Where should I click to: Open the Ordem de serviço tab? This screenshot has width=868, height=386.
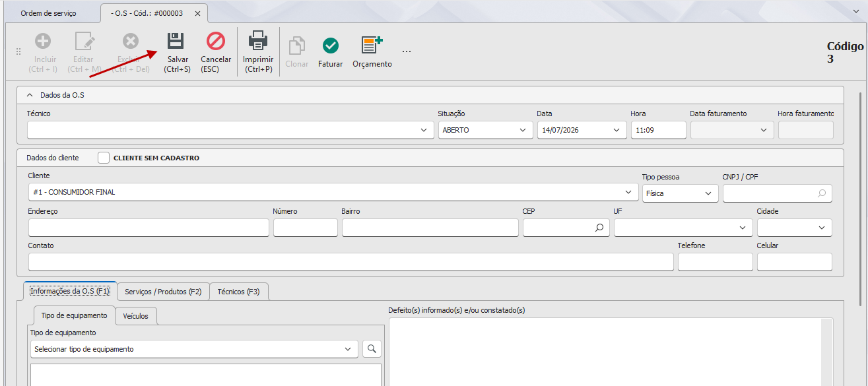[x=48, y=13]
